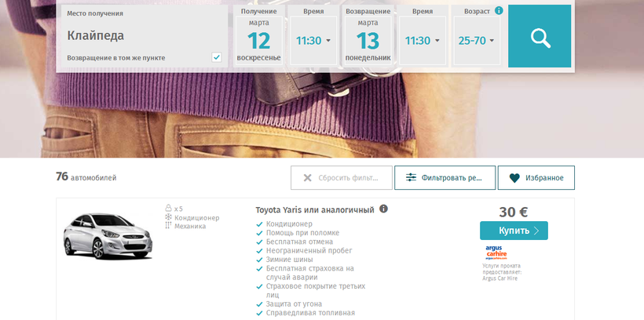Click the checkmark before Бесплатная отмена
Viewport: 644px width, 320px height.
coord(259,242)
